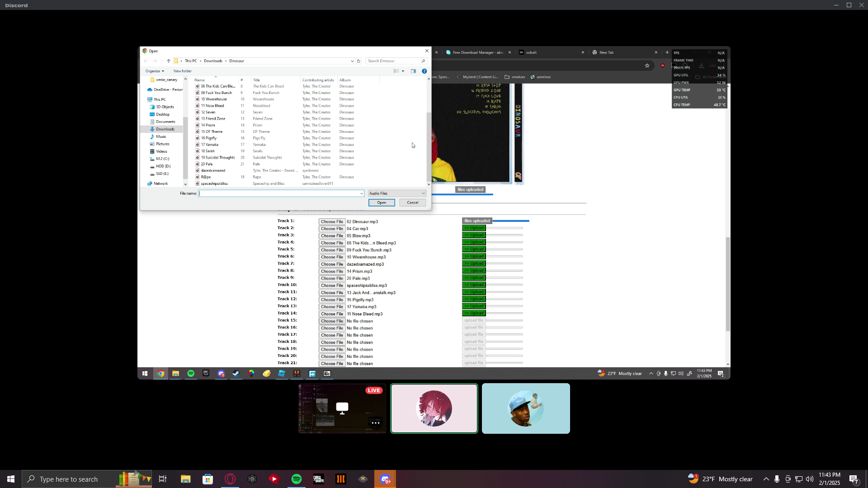Click Choose File for Track 15

click(332, 321)
